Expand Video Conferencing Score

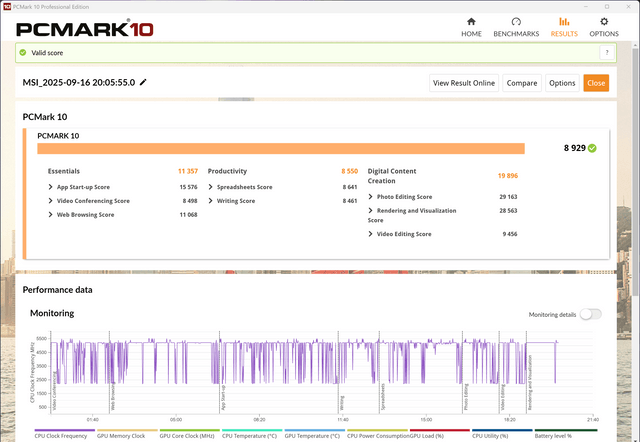(x=50, y=201)
